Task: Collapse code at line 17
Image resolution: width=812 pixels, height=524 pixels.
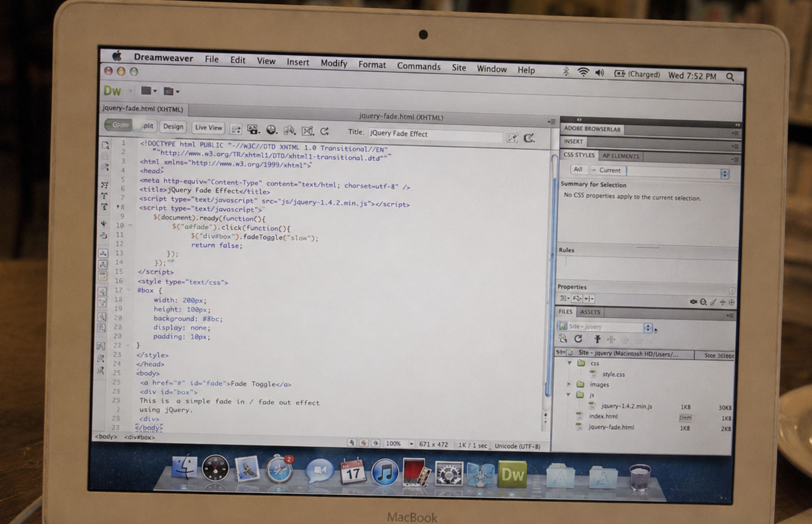Action: pos(129,290)
